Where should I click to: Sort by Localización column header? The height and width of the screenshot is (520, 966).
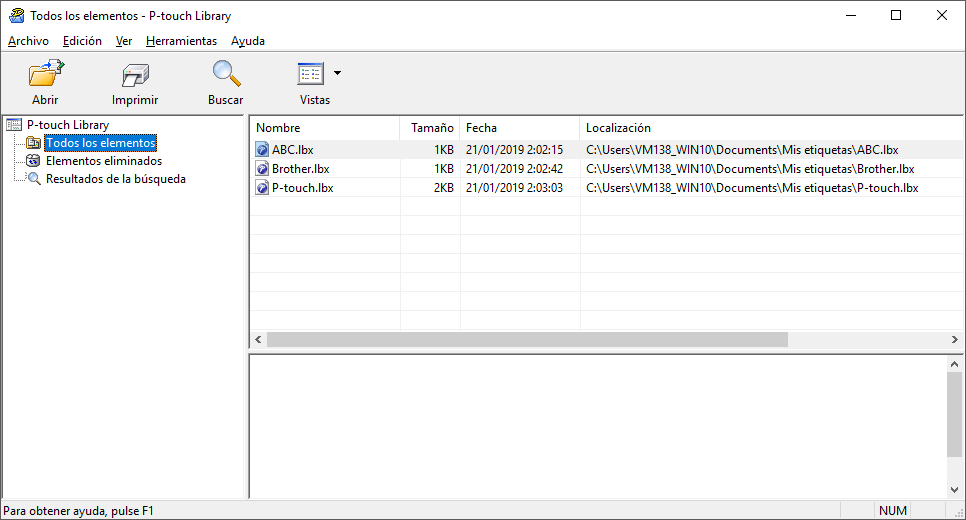[x=771, y=128]
